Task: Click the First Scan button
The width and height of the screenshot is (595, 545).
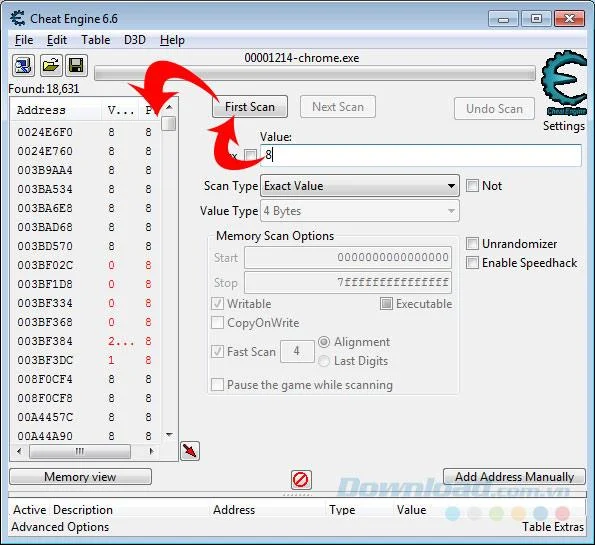Action: click(250, 107)
